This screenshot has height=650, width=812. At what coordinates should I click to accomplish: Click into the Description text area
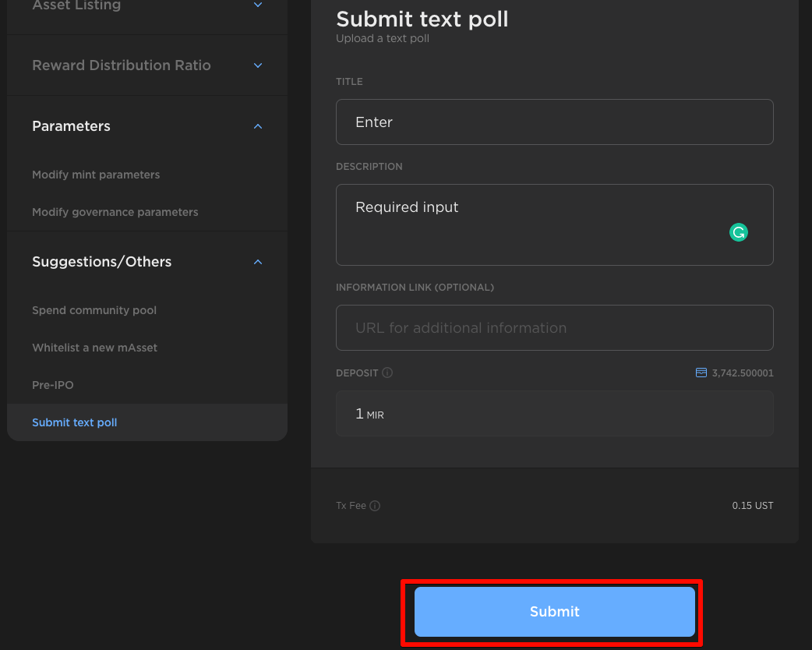point(530,224)
